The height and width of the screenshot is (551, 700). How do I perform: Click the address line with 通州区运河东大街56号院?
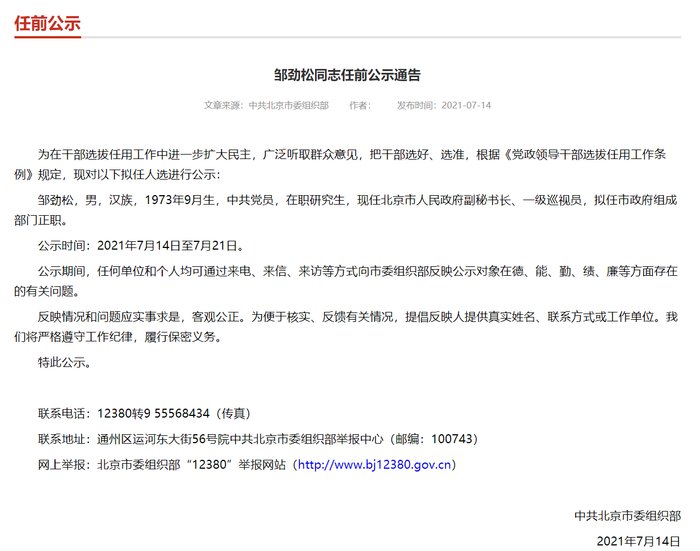click(x=258, y=439)
